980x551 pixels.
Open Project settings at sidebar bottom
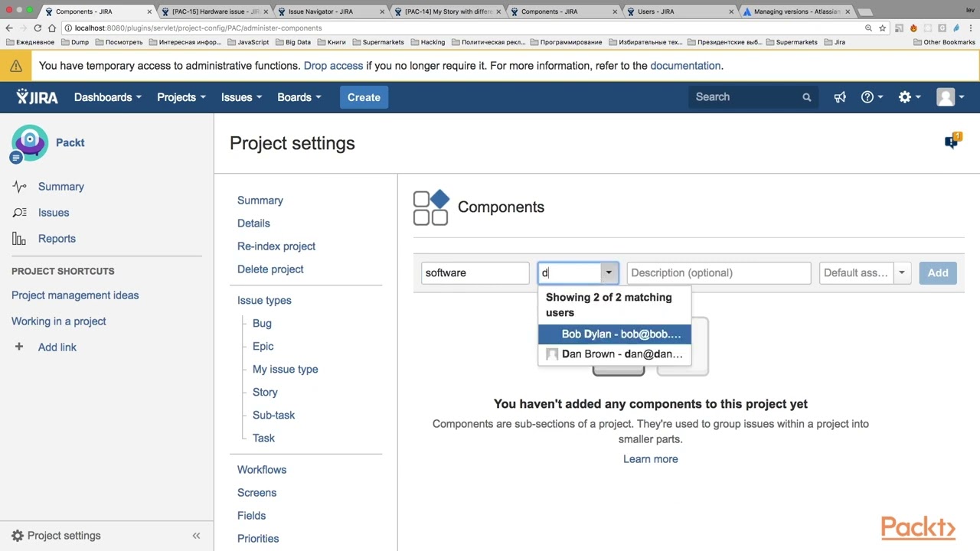click(56, 536)
